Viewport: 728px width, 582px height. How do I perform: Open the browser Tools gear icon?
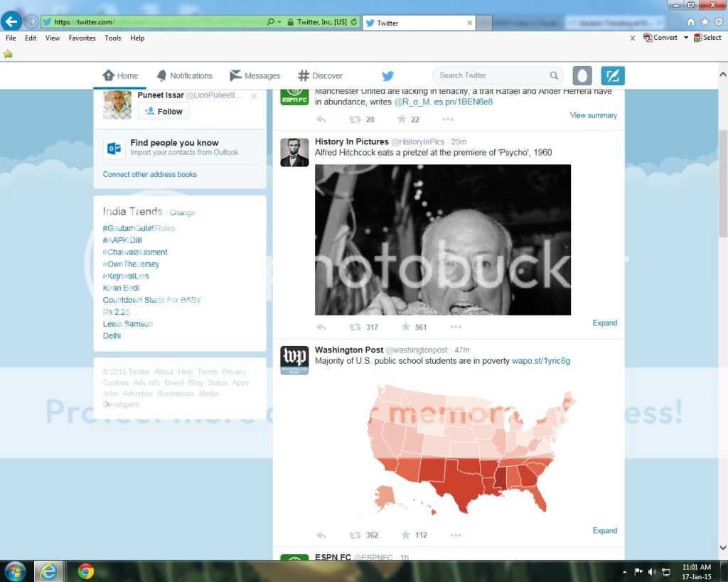pos(719,22)
